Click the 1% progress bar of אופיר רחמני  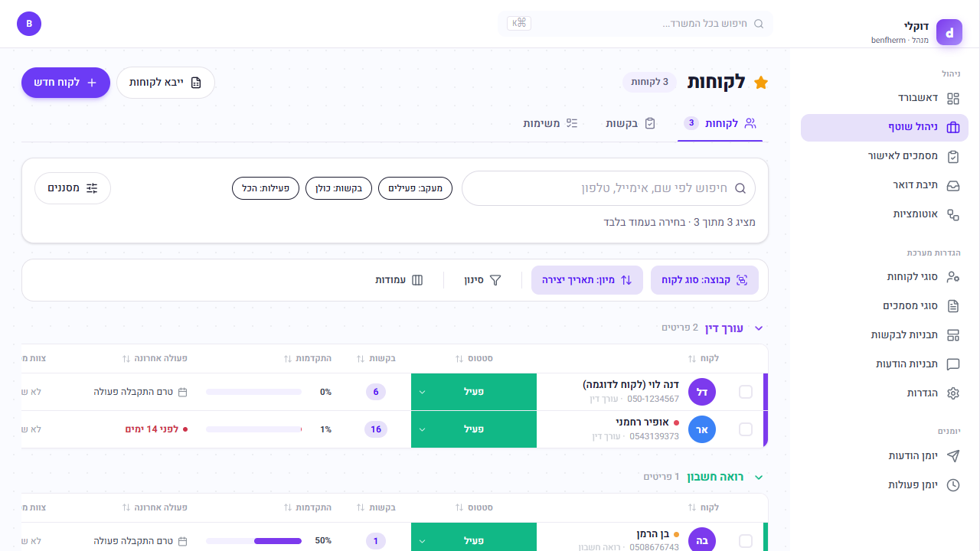click(x=254, y=429)
